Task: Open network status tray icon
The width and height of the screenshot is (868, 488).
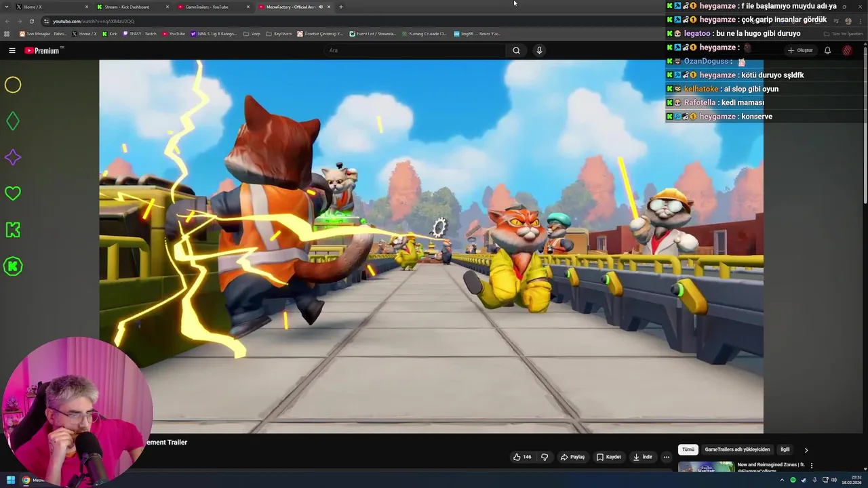Action: coord(825,480)
